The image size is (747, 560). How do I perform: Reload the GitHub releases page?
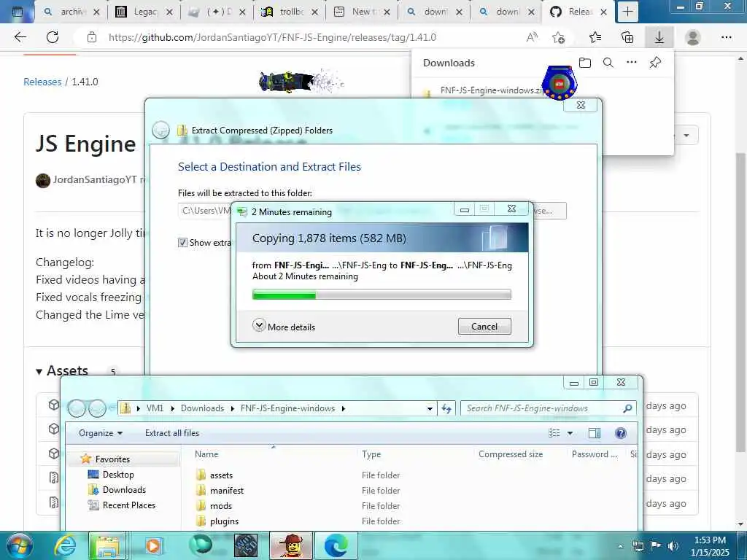[53, 37]
